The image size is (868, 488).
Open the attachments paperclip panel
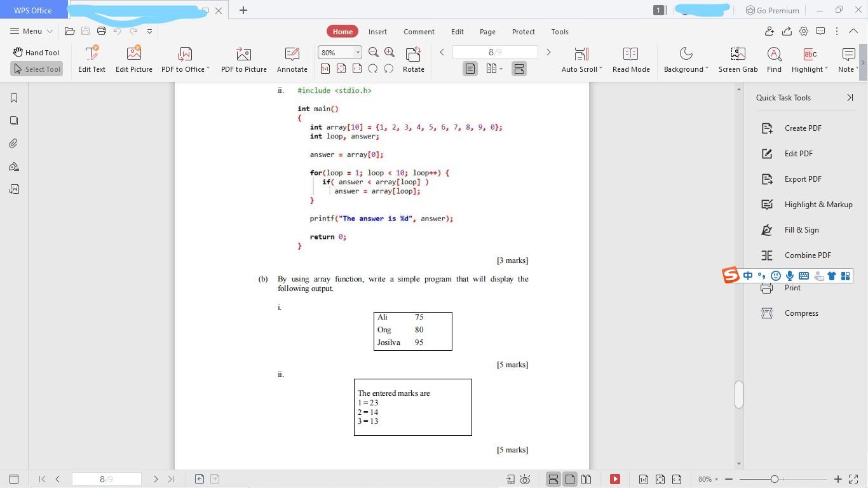click(14, 144)
